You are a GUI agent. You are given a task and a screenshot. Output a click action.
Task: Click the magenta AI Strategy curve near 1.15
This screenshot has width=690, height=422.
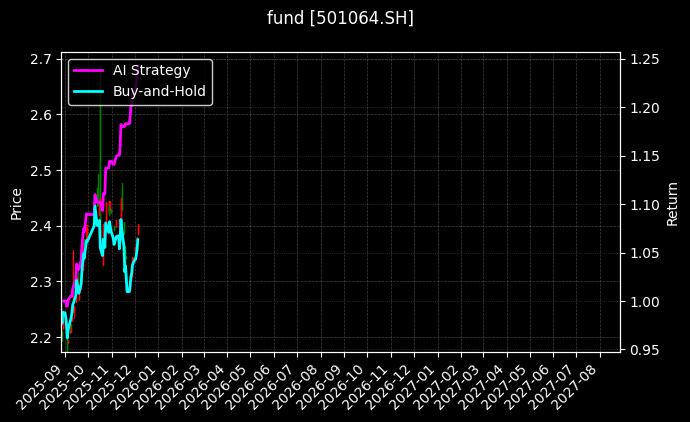coord(118,155)
